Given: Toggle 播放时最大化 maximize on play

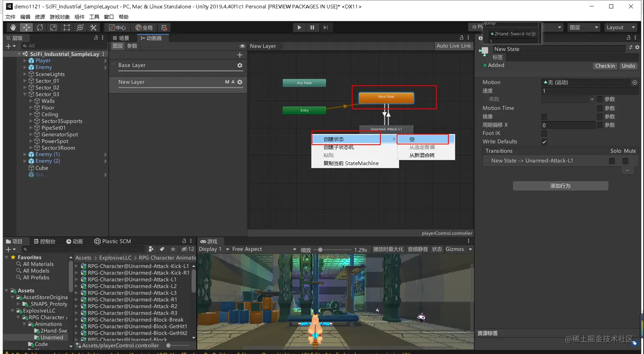Looking at the screenshot, I should click(388, 249).
